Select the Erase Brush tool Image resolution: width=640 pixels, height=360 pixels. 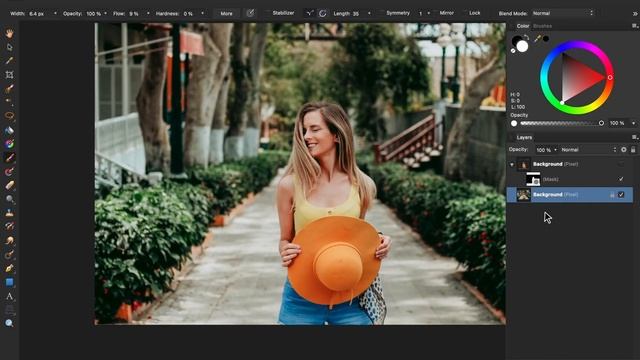point(9,185)
